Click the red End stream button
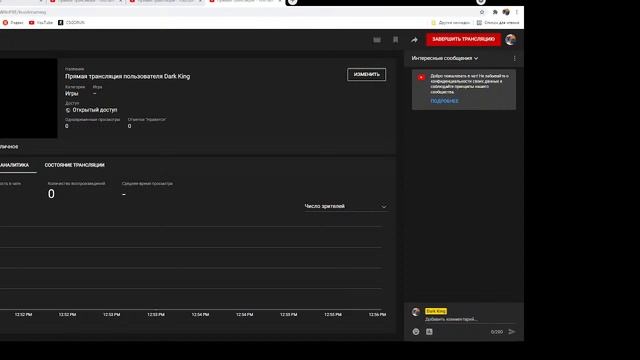This screenshot has height=360, width=640. [x=463, y=39]
